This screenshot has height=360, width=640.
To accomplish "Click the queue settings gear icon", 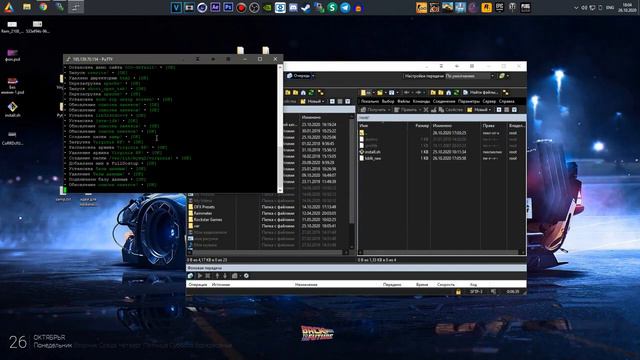I will tap(246, 276).
